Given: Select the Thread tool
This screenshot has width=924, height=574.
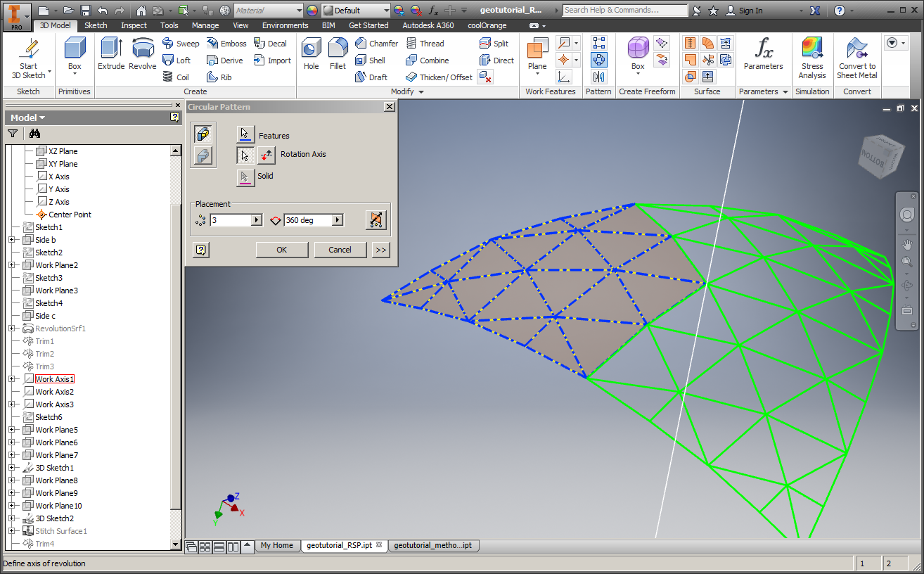Looking at the screenshot, I should click(x=425, y=44).
